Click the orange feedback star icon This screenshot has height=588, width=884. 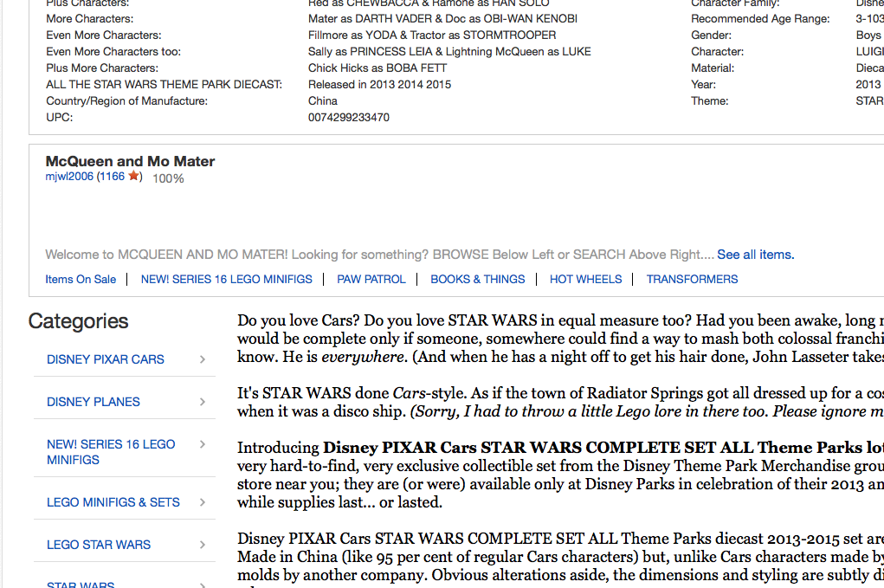pyautogui.click(x=133, y=176)
